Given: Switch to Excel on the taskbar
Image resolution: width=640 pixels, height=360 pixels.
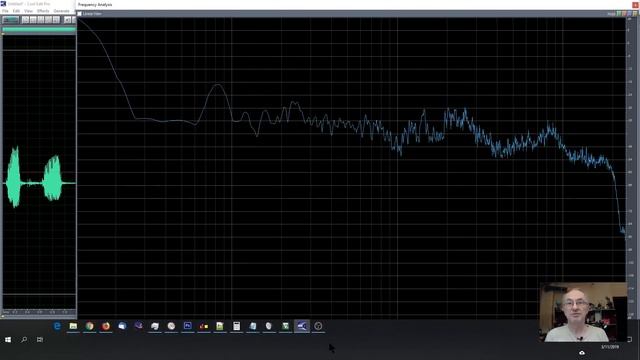Looking at the screenshot, I should point(285,326).
